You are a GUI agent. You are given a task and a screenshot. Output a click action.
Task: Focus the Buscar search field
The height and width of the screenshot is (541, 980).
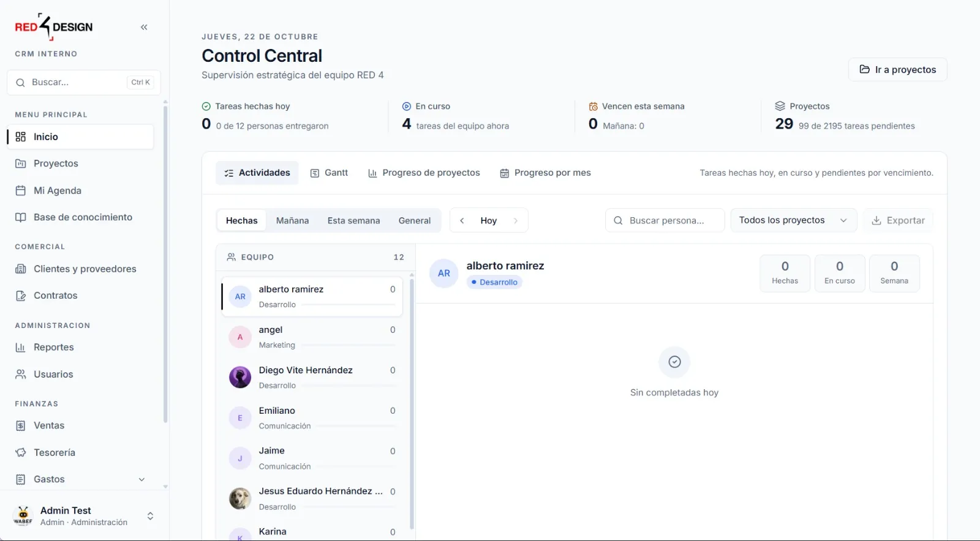[84, 82]
